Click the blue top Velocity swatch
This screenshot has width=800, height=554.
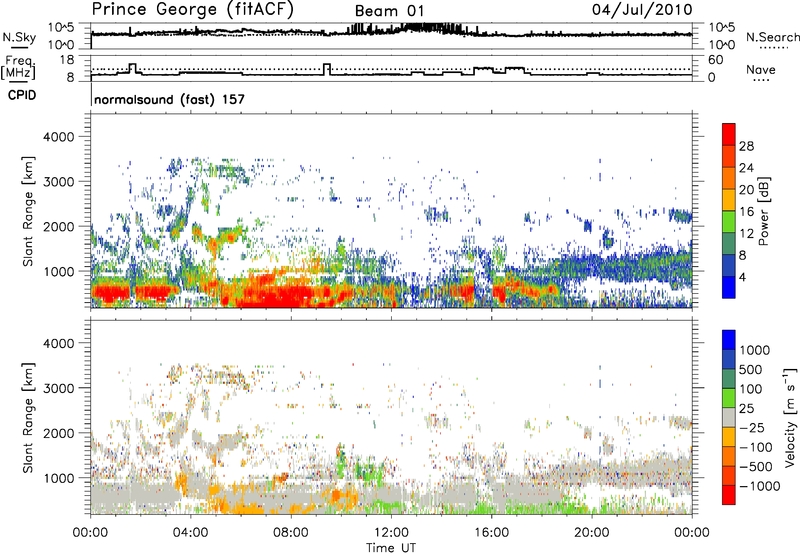(x=729, y=340)
